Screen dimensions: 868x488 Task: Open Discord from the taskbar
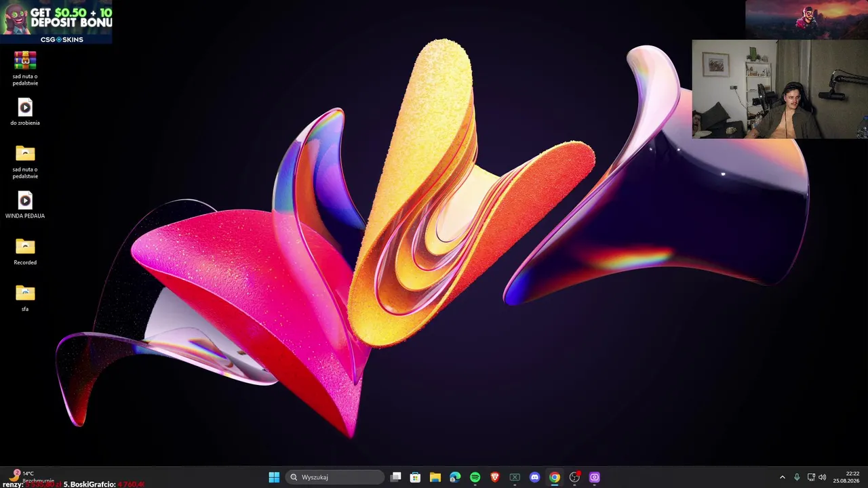click(x=534, y=477)
